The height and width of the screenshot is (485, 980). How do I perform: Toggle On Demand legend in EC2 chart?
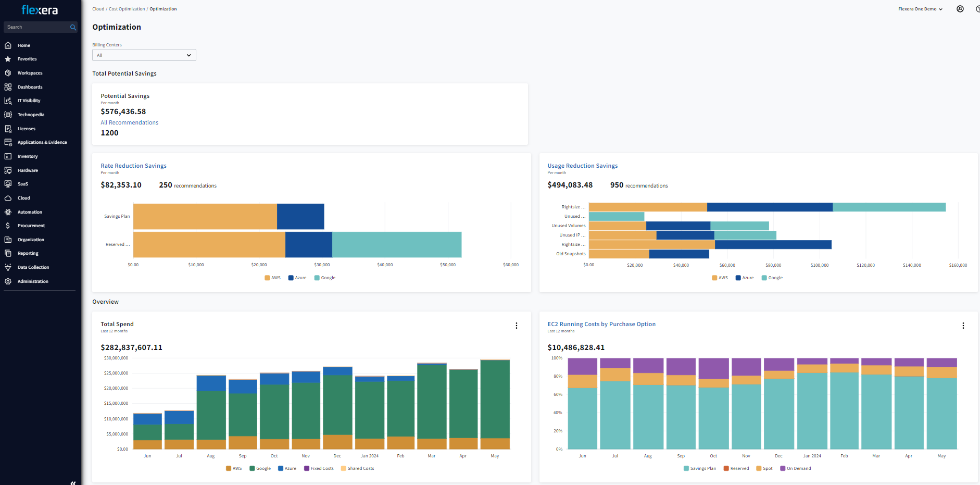[x=795, y=468]
